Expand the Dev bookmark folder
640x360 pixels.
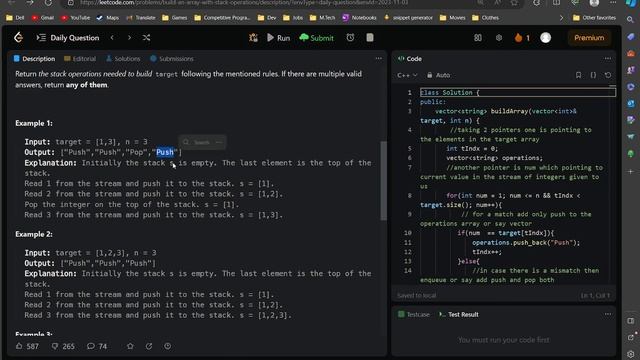(267, 18)
